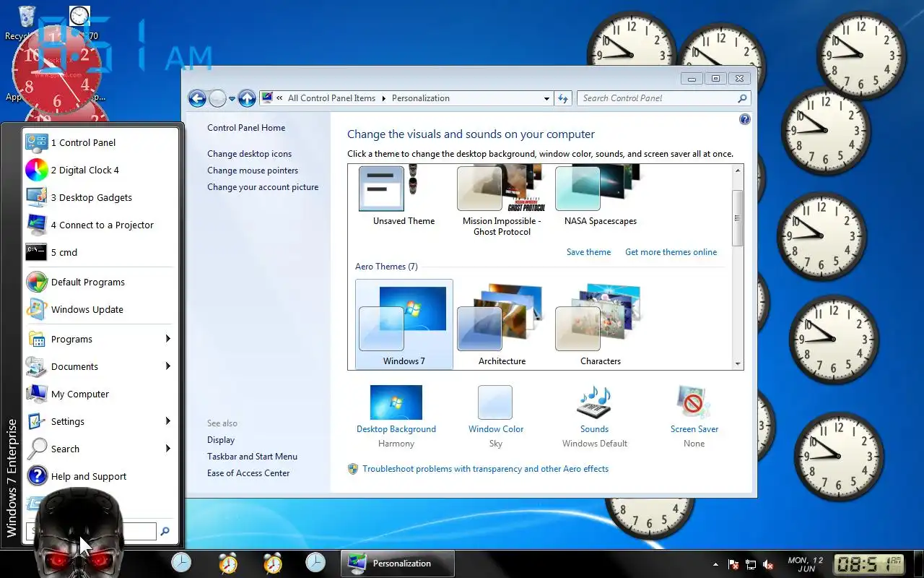
Task: Click the theme list scrollbar thumb
Action: pos(738,217)
